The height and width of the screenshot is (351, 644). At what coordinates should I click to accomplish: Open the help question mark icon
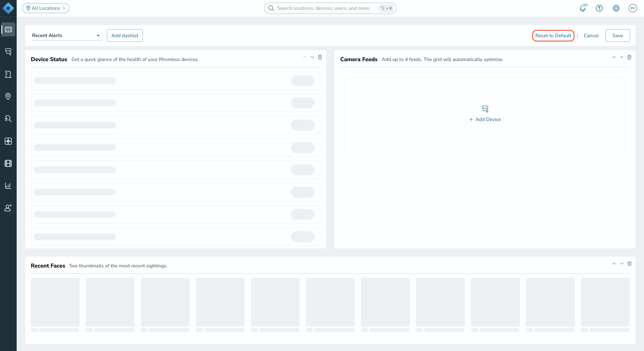point(599,8)
